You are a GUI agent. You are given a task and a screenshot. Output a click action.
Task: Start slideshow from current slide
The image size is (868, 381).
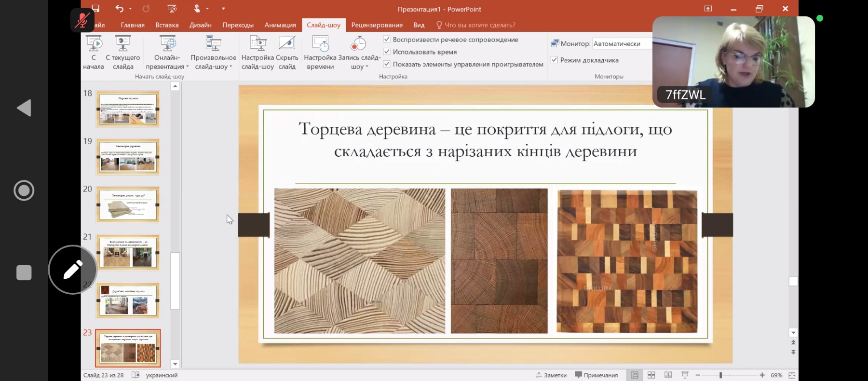pyautogui.click(x=123, y=45)
